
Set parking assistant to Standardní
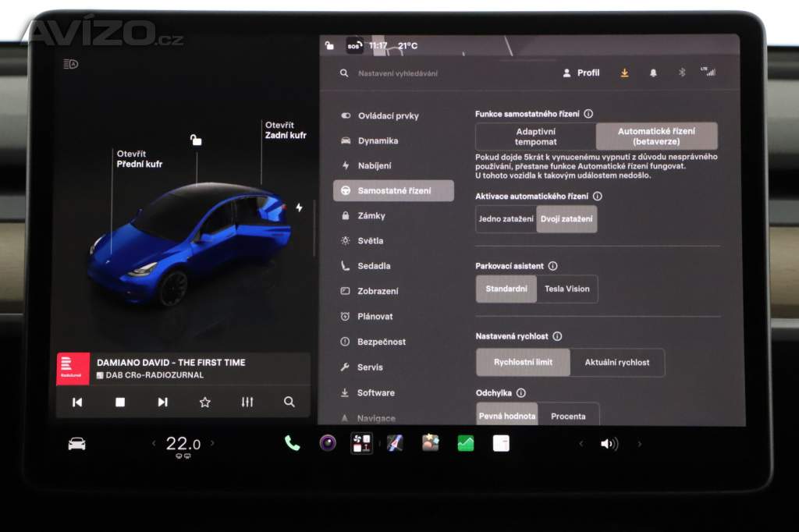pyautogui.click(x=506, y=289)
